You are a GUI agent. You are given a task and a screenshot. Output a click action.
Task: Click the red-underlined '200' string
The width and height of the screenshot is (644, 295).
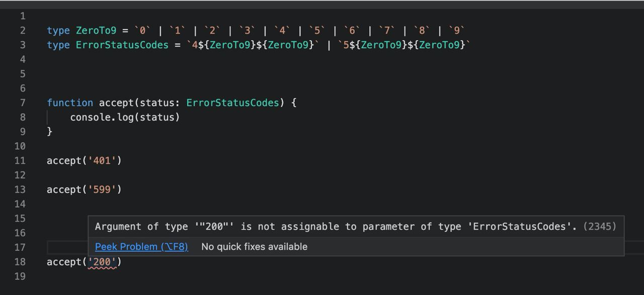(103, 262)
